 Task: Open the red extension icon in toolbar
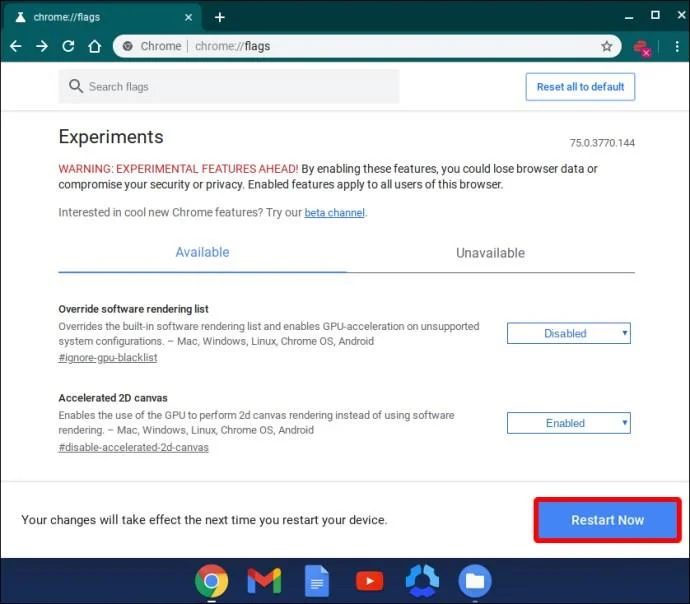pyautogui.click(x=642, y=47)
